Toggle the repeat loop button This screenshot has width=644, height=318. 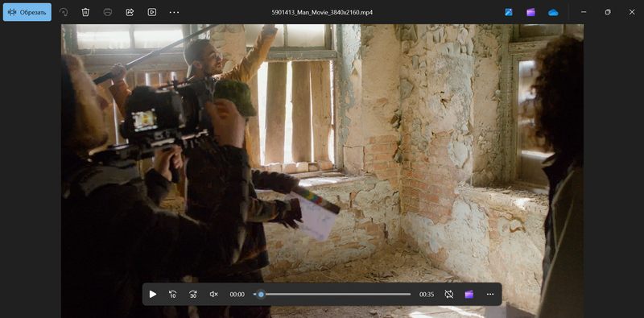449,294
